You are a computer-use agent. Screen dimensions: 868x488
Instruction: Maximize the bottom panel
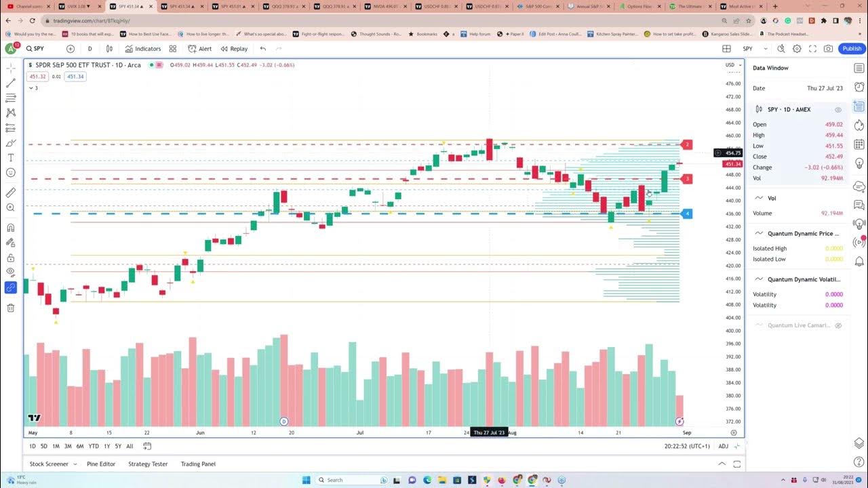737,464
